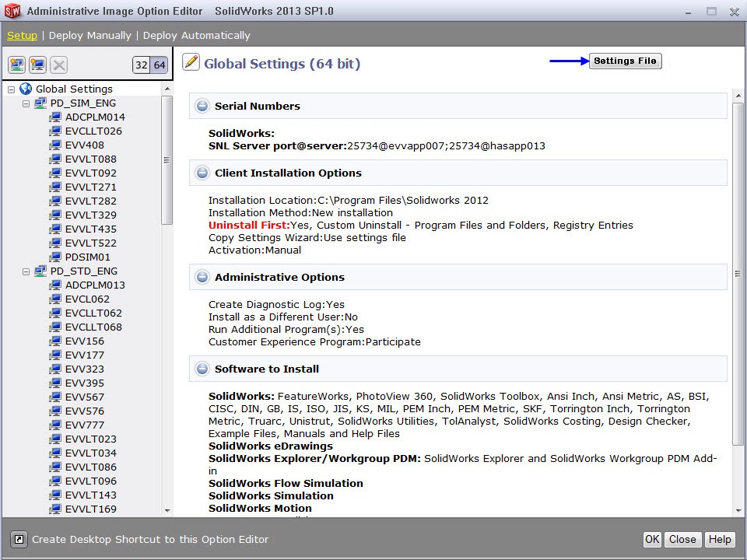Screen dimensions: 747x560
Task: Select machine EVVLT143 in the tree
Action: click(90, 495)
